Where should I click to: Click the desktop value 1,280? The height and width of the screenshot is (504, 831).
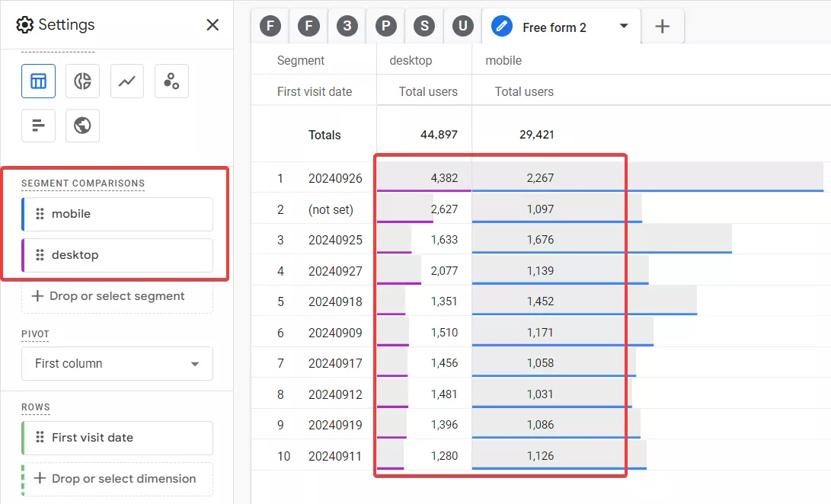coord(444,456)
